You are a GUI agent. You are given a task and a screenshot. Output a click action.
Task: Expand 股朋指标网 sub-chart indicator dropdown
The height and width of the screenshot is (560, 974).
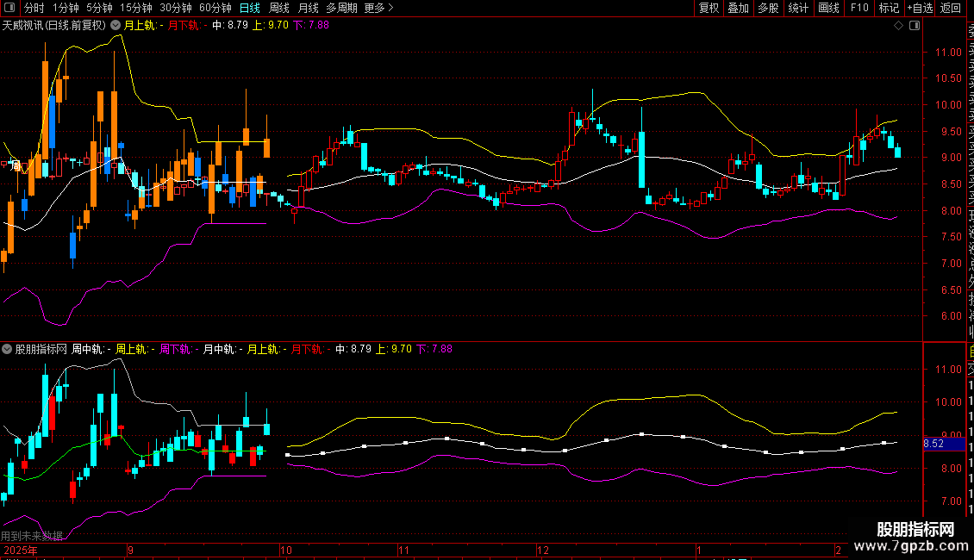7,349
